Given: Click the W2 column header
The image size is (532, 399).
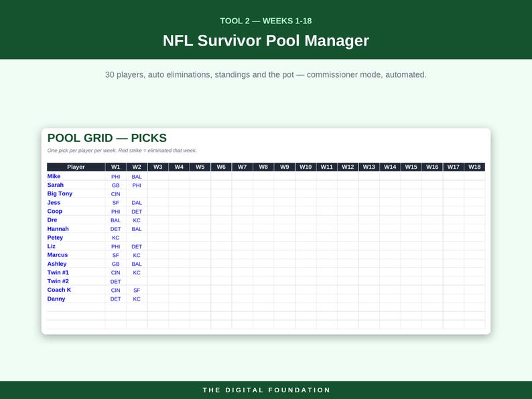Looking at the screenshot, I should tap(137, 167).
